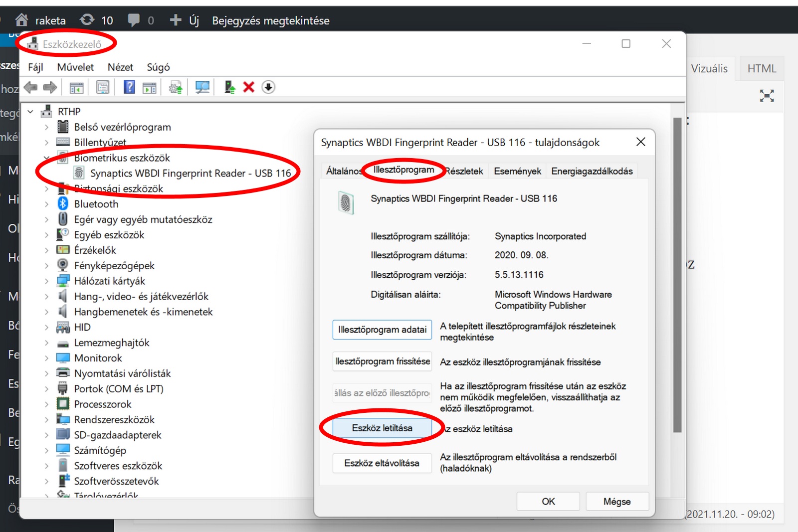Screen dimensions: 798x532
Task: Click the red X uninstall device icon
Action: pyautogui.click(x=248, y=88)
